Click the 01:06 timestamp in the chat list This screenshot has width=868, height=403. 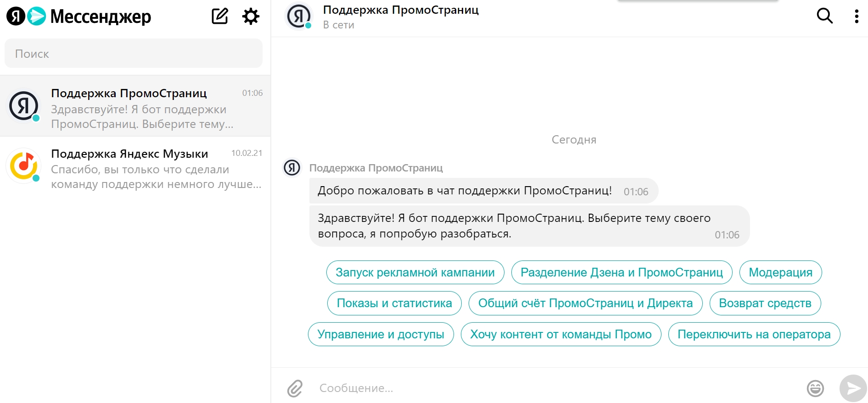[252, 93]
